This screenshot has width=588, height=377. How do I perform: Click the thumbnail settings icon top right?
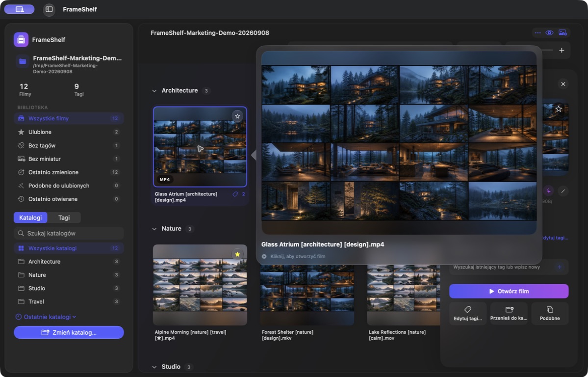[x=562, y=33]
